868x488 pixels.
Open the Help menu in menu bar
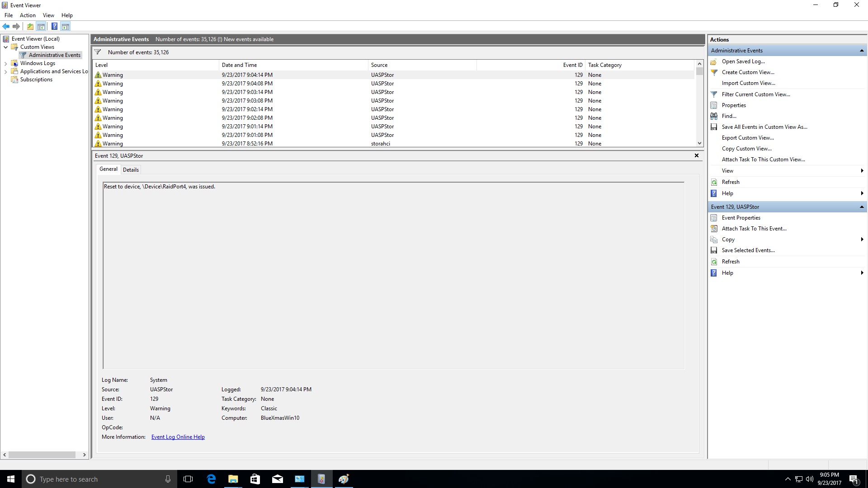67,15
